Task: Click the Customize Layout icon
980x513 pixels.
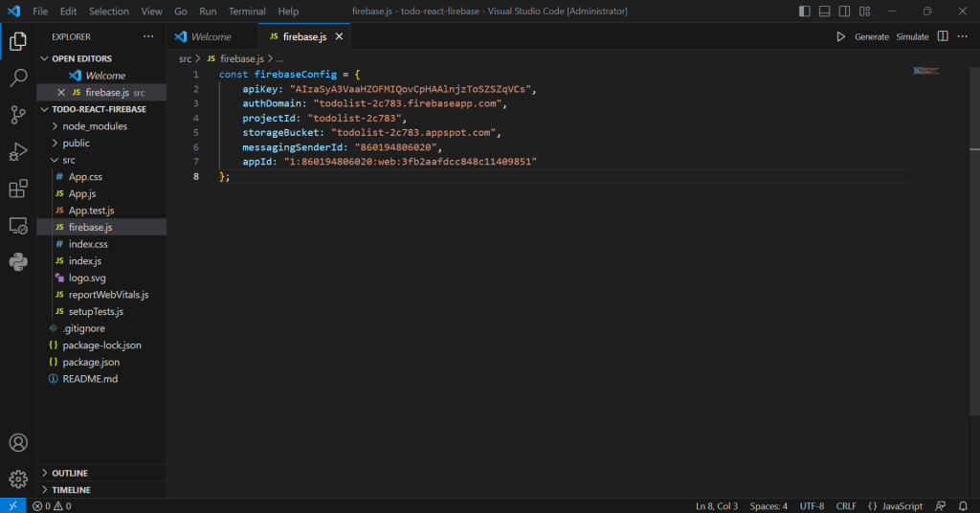Action: (864, 11)
